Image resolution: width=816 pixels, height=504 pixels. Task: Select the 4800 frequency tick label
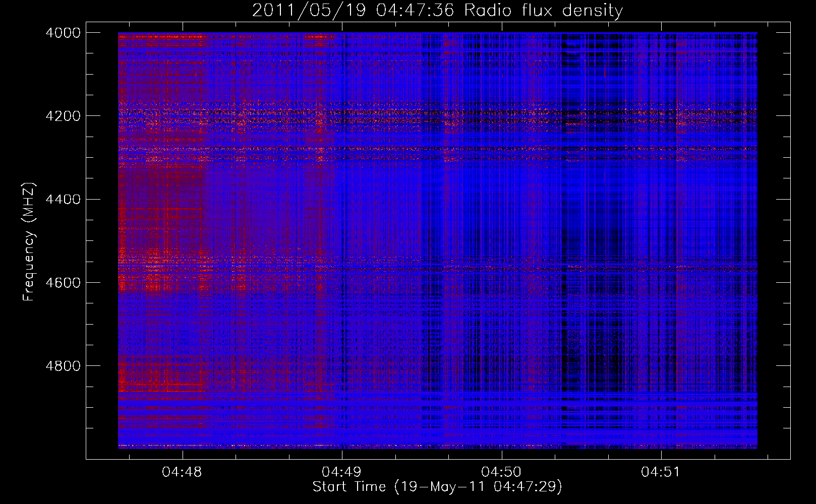pyautogui.click(x=63, y=366)
